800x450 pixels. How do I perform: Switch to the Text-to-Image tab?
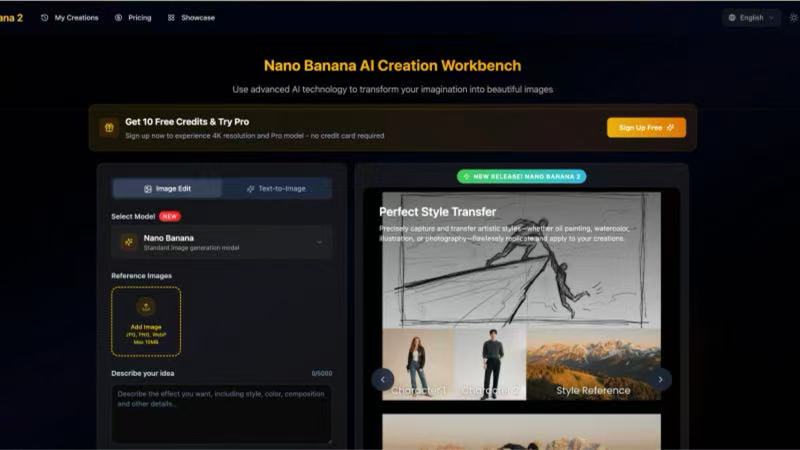pyautogui.click(x=276, y=188)
